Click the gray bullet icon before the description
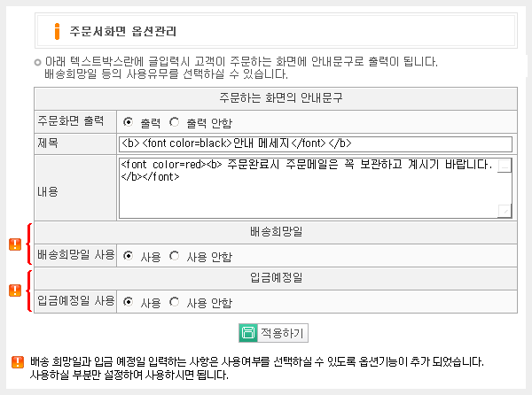This screenshot has width=532, height=395. (x=36, y=62)
